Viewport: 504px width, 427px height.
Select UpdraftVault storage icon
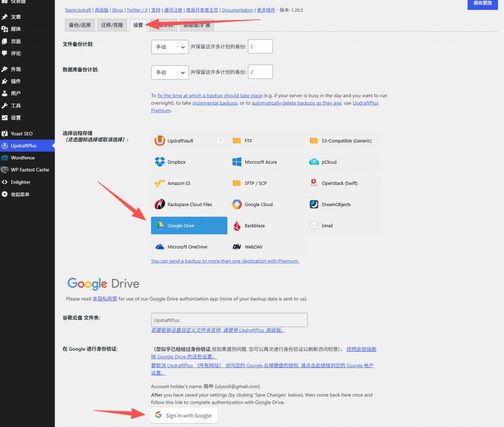(159, 141)
